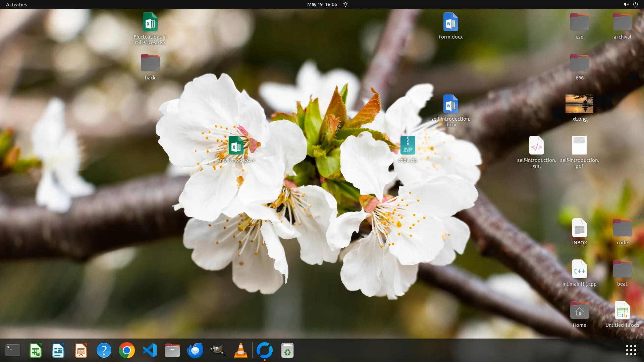Show Applications grid button
Viewport: 644px width, 362px height.
point(631,350)
